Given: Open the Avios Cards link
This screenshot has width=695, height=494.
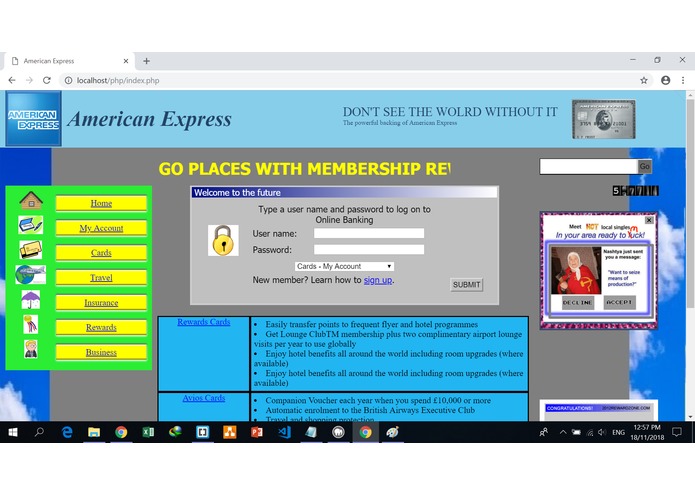Looking at the screenshot, I should click(x=203, y=398).
